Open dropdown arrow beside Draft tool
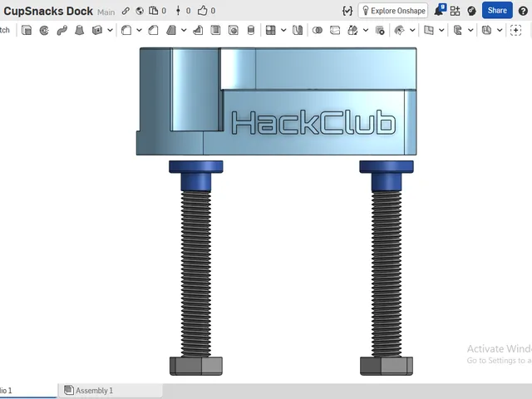The width and height of the screenshot is (532, 399). pos(184,30)
